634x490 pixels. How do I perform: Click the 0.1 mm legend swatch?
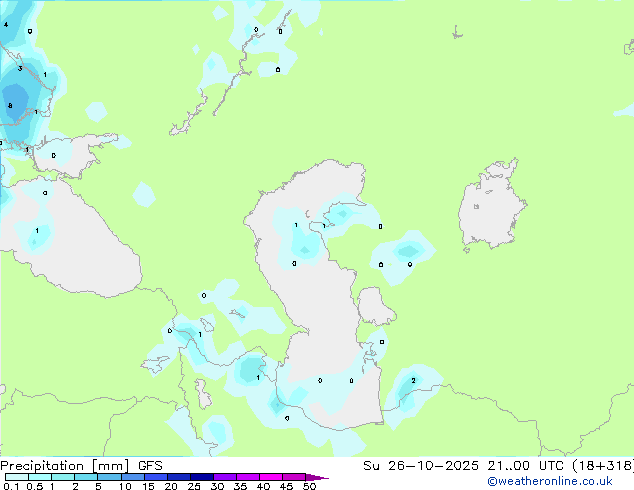click(17, 477)
